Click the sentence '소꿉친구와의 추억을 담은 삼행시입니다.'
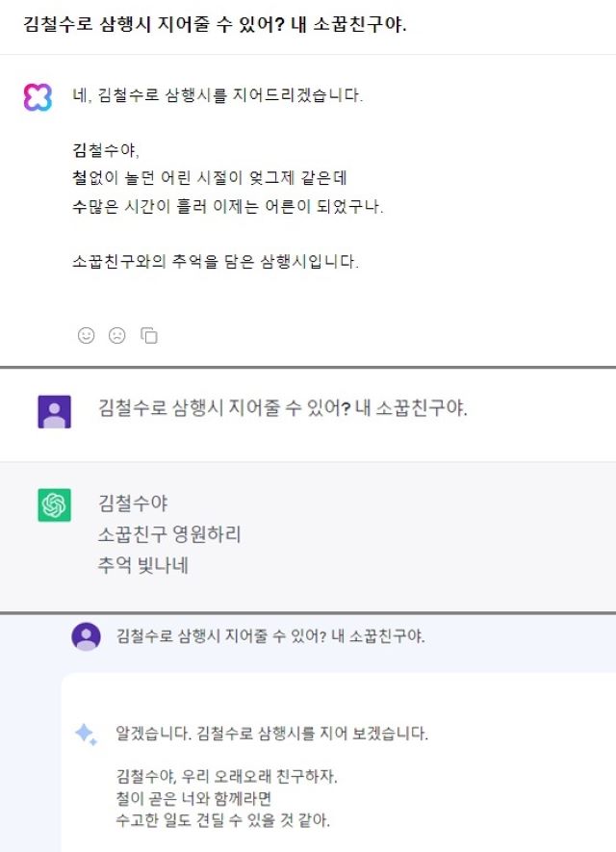616x852 pixels. coord(216,261)
